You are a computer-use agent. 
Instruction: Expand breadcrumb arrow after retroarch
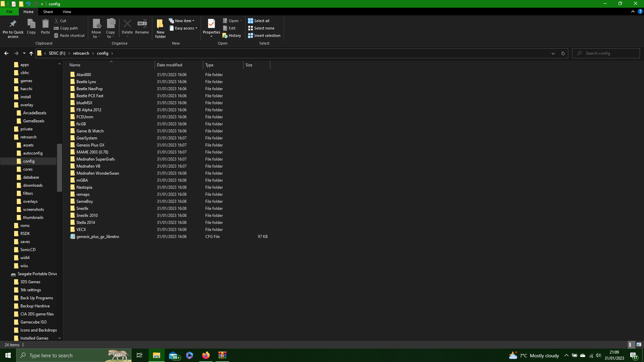coord(93,53)
